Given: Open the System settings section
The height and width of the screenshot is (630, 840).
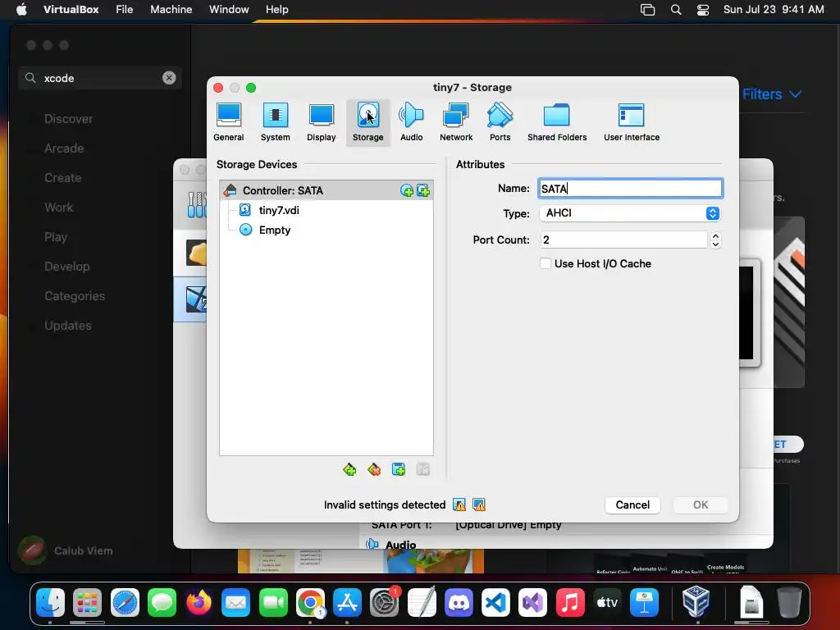Looking at the screenshot, I should click(x=276, y=123).
